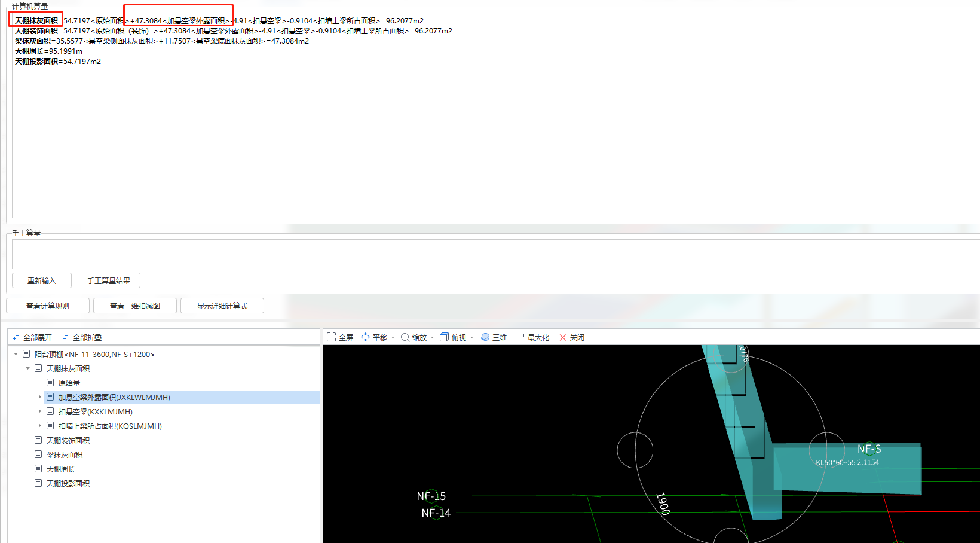The image size is (980, 543).
Task: Click the NF-15 axis label in viewport
Action: (x=431, y=496)
